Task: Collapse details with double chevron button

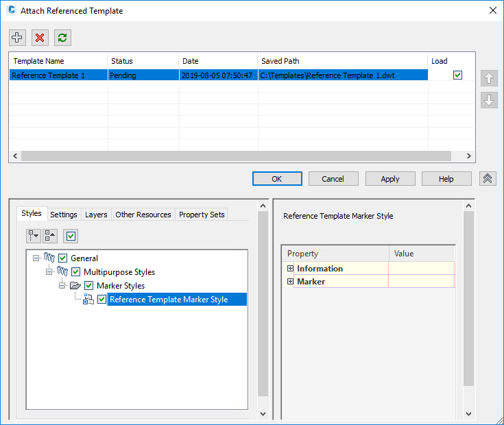Action: [488, 179]
